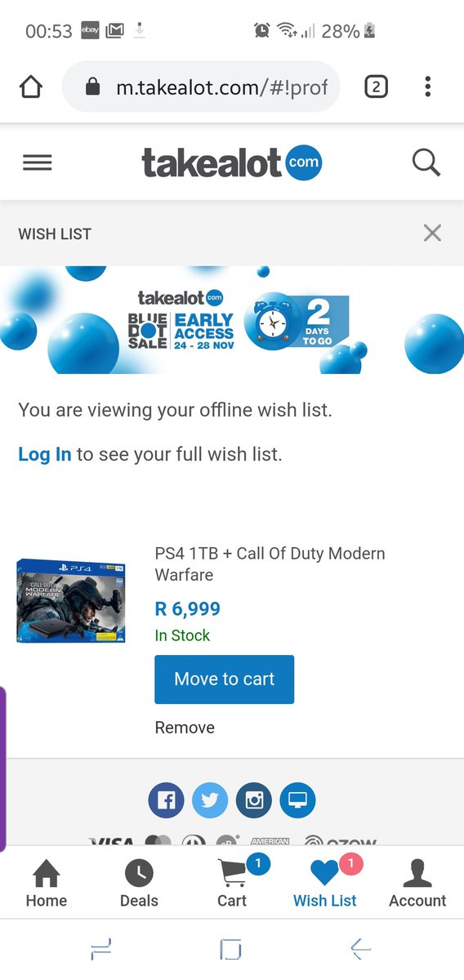
Task: Open the Cart tab
Action: point(232,884)
